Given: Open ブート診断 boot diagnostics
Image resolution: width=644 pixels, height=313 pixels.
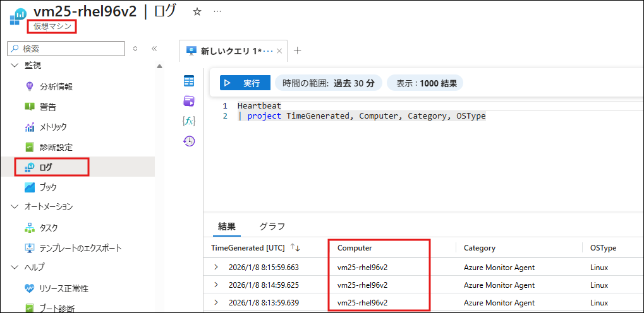Looking at the screenshot, I should [x=57, y=309].
